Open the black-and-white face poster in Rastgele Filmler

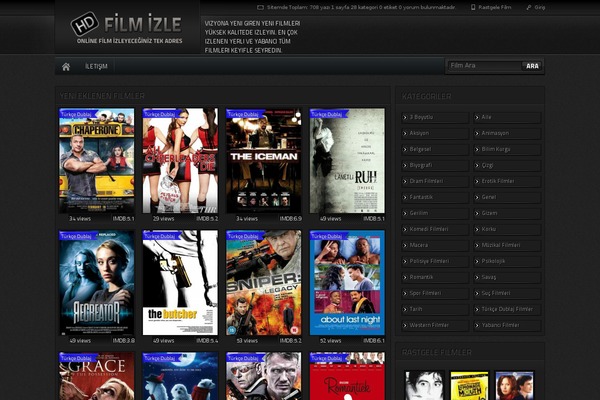click(425, 385)
